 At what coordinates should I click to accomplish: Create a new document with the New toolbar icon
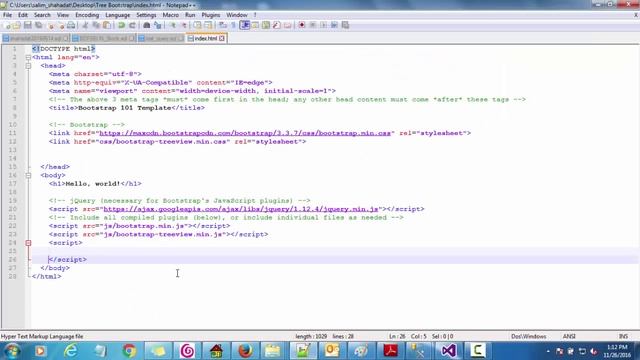click(x=7, y=25)
